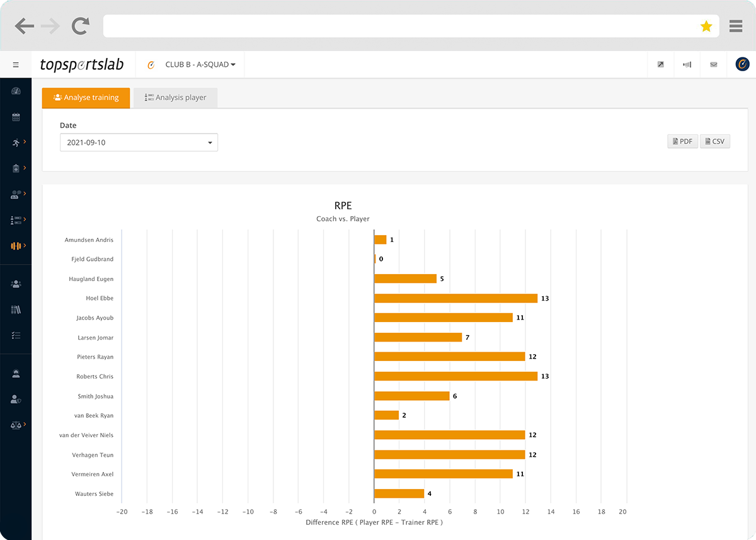Click the external link arrow icon in header
The image size is (756, 540).
660,64
